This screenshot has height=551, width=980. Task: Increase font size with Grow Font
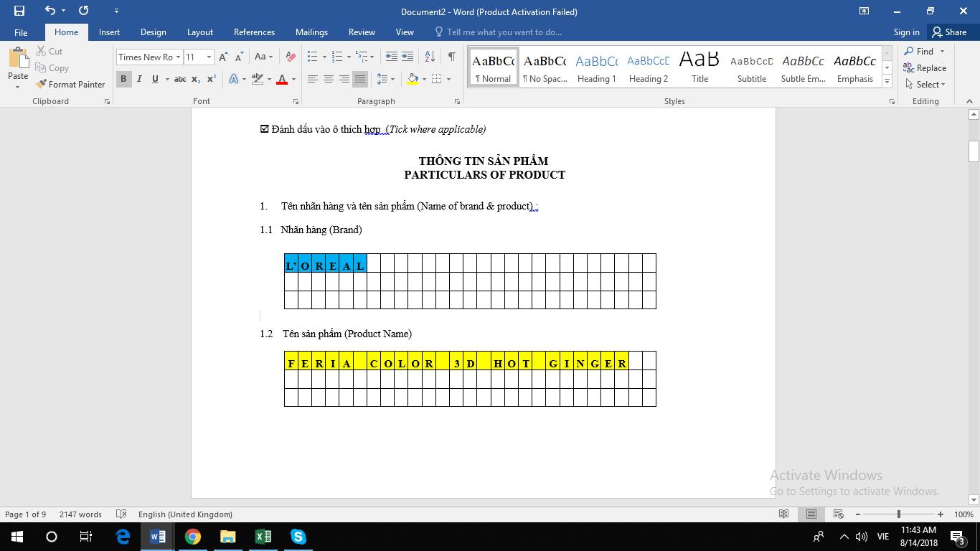(223, 57)
